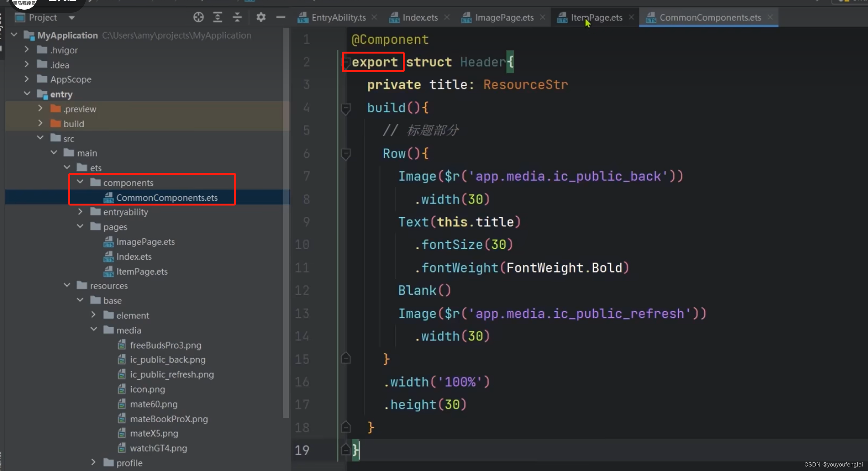Click the Expand All toolbar icon
The height and width of the screenshot is (471, 868).
click(x=218, y=17)
